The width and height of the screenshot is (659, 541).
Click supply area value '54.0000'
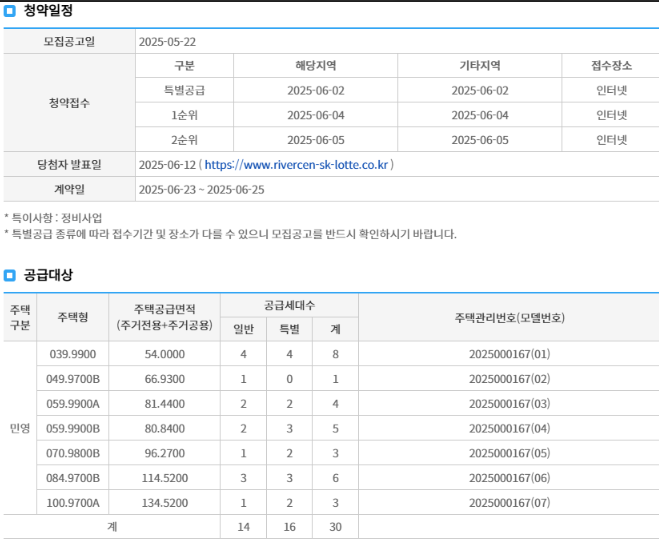165,354
